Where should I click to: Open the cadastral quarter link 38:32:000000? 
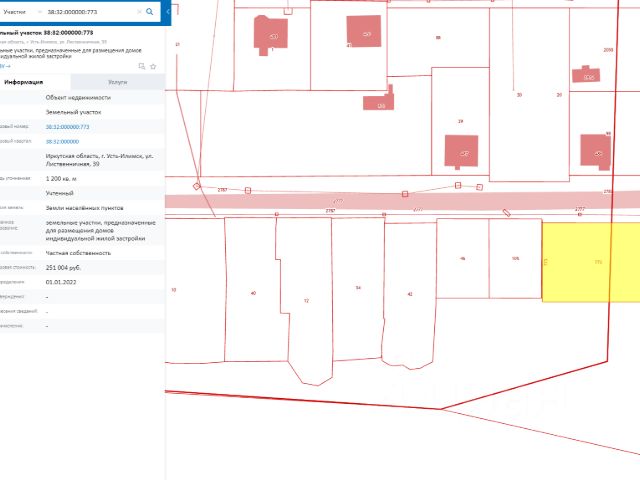(x=62, y=142)
